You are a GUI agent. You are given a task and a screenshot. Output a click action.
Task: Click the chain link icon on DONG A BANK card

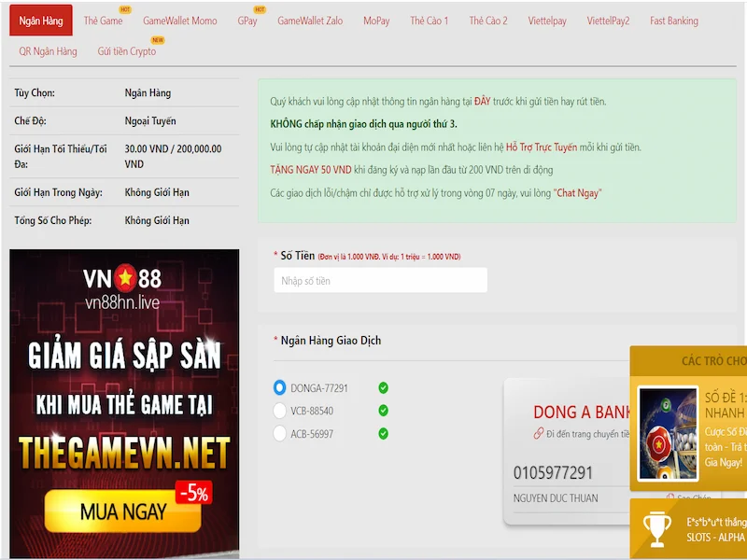point(537,433)
